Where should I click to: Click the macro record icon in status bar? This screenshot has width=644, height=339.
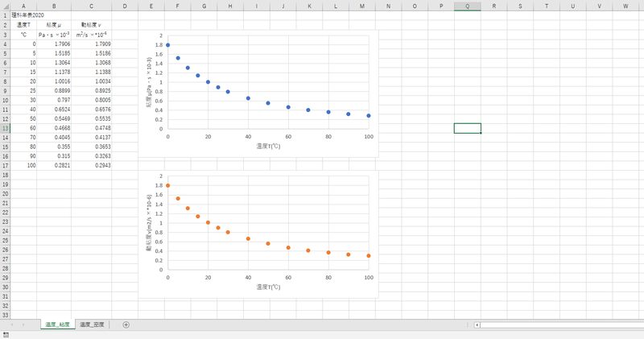pos(6,335)
